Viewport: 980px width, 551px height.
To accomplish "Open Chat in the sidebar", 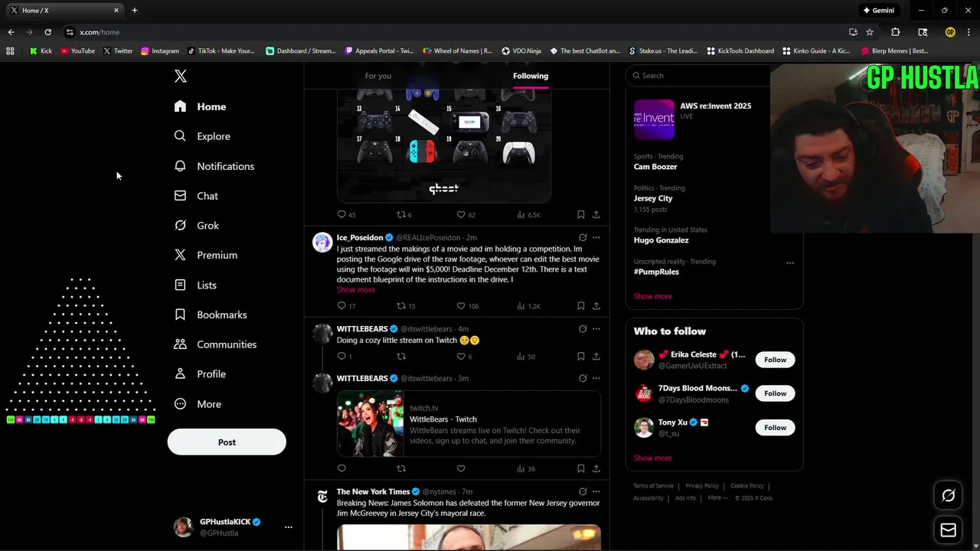I will click(x=196, y=196).
